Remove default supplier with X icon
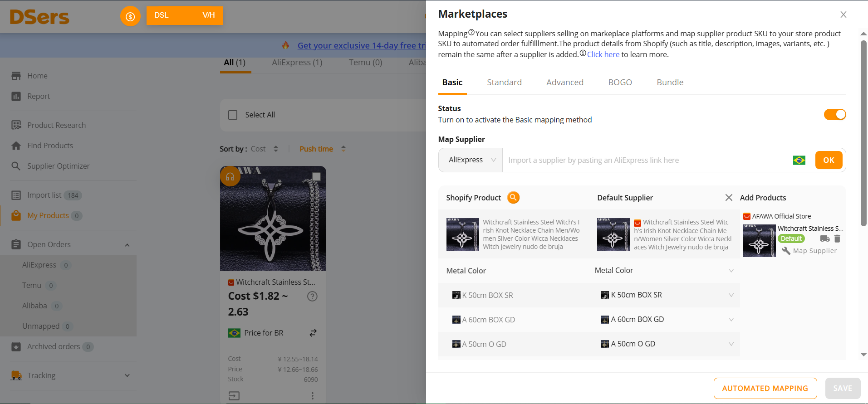The image size is (868, 404). [729, 198]
